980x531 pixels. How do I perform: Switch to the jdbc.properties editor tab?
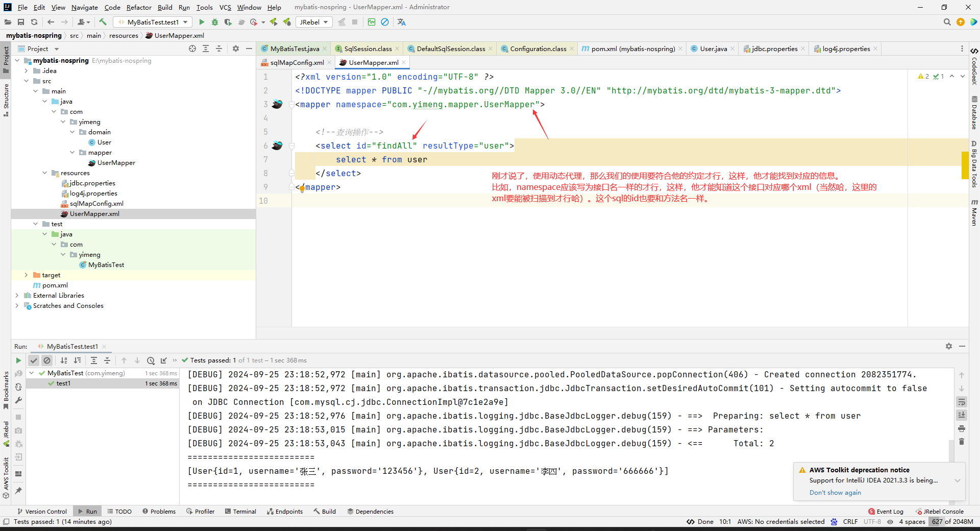(774, 49)
